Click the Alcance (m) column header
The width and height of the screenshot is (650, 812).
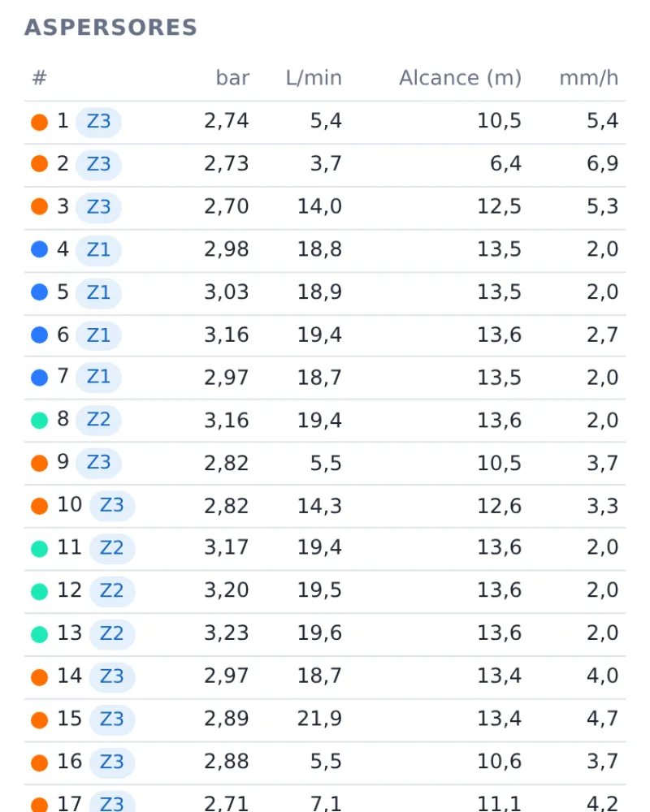[x=461, y=78]
